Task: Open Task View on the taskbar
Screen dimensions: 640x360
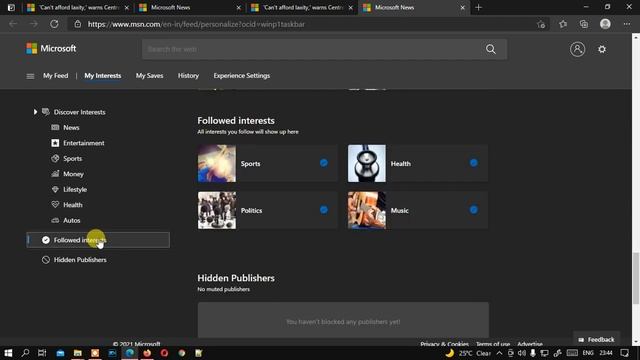Action: [42, 353]
